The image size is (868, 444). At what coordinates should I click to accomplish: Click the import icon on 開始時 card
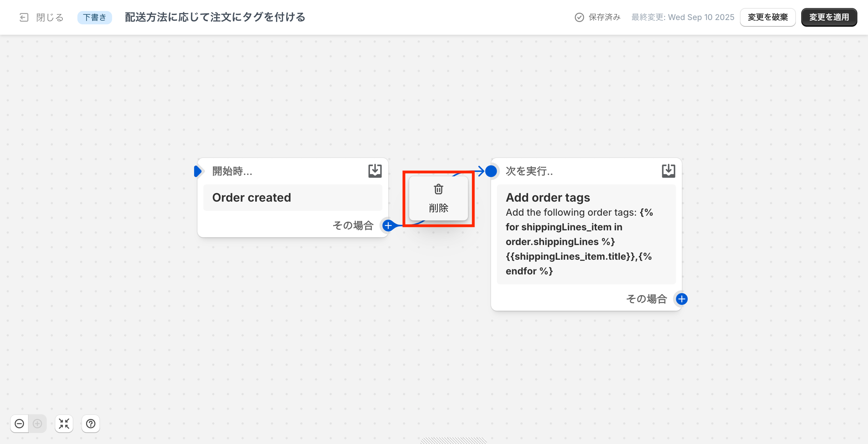tap(375, 171)
